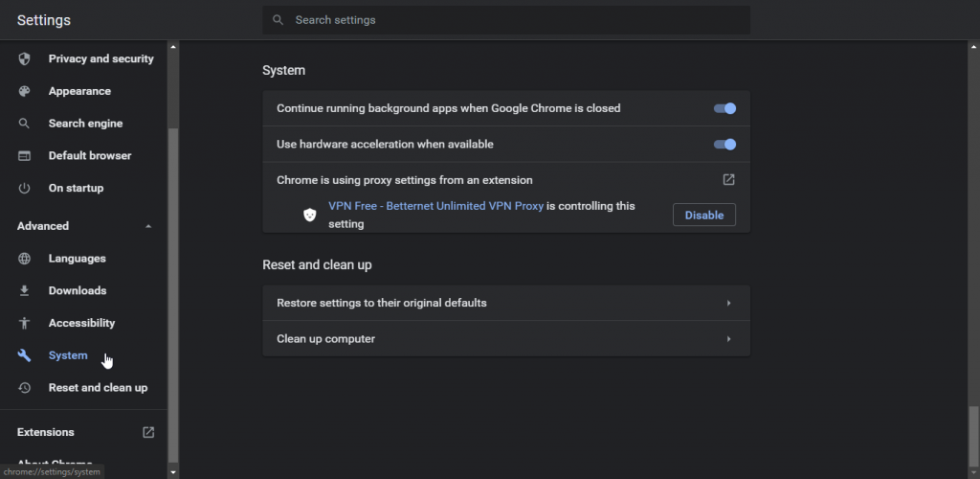Click sidebar scrollbar down arrow
This screenshot has width=980, height=479.
[173, 472]
